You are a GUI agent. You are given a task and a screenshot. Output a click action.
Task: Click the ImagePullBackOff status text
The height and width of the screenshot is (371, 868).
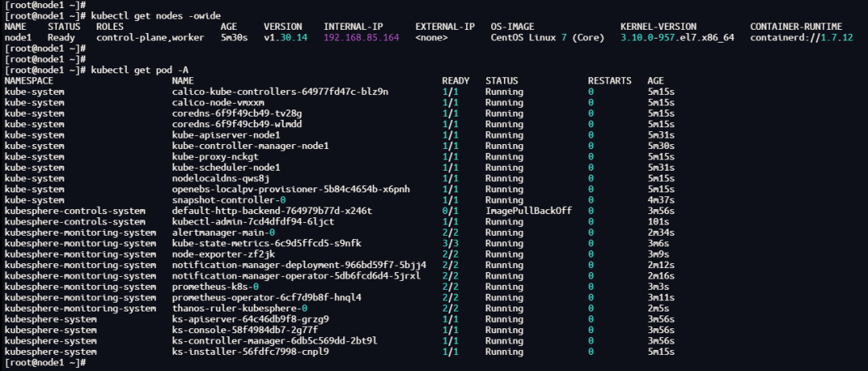[x=529, y=211]
